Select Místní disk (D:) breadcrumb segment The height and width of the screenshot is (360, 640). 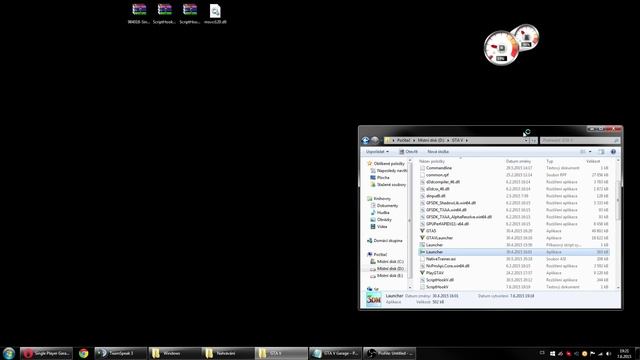coord(431,140)
